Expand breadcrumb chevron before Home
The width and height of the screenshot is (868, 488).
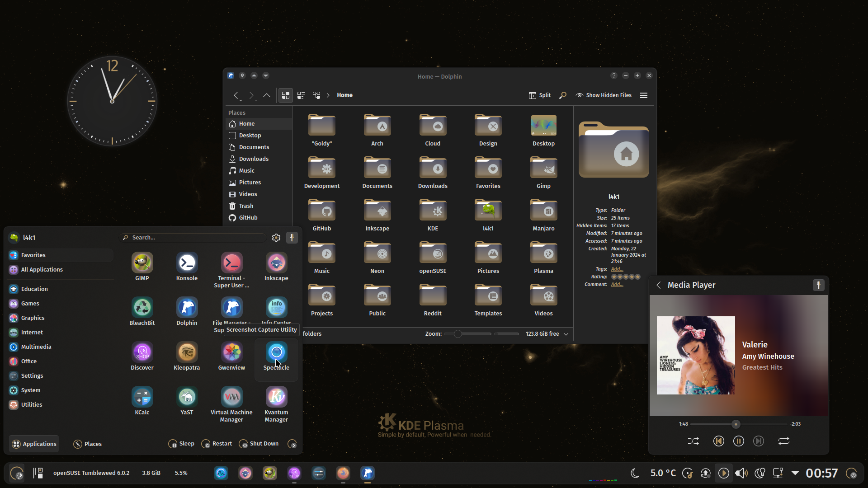coord(328,95)
